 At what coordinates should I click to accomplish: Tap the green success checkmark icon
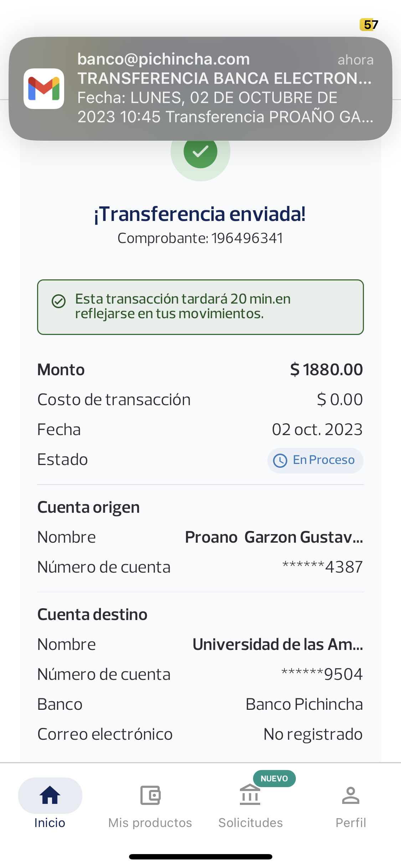coord(200,152)
